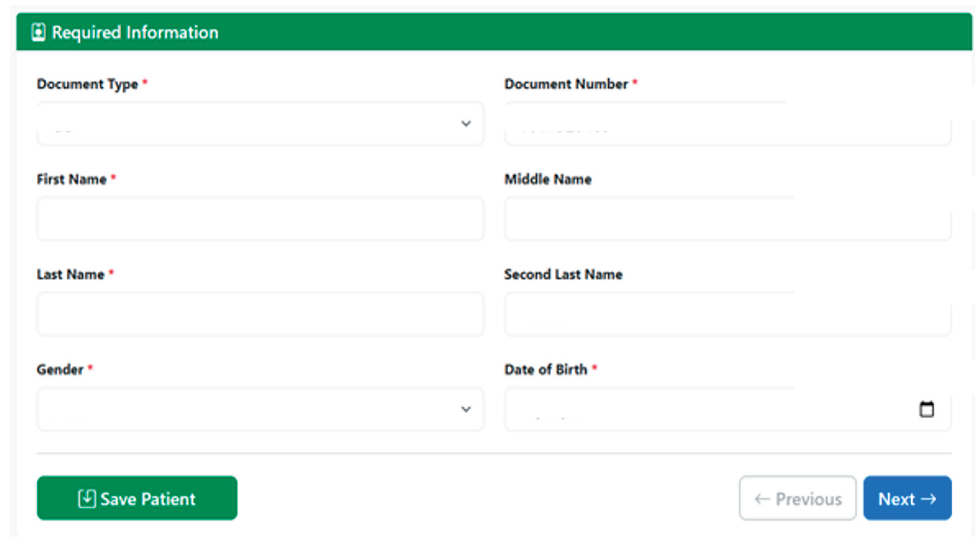
Task: Click the Required Information header icon
Action: tap(39, 32)
